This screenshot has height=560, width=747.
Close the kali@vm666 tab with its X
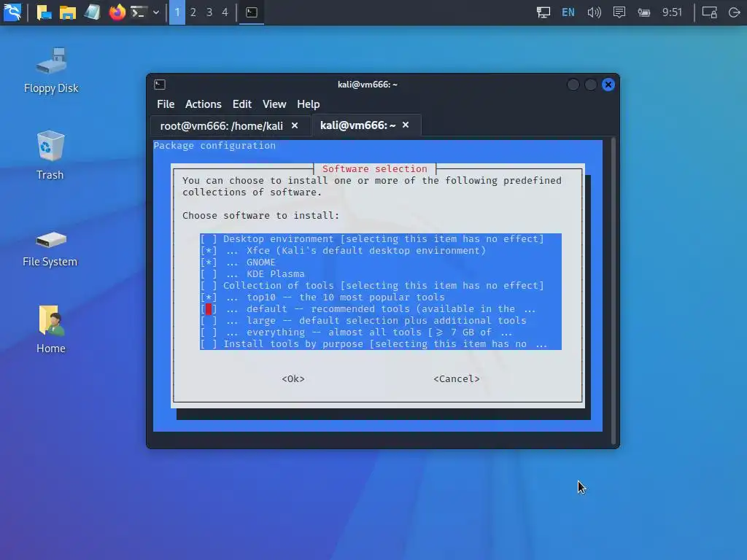click(406, 125)
